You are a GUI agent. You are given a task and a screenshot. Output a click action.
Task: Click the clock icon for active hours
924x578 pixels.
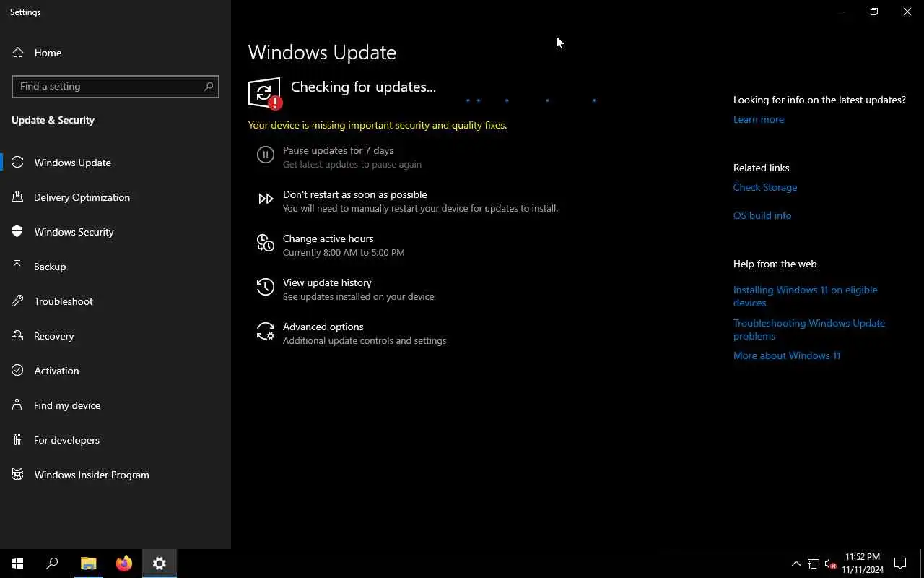[266, 243]
